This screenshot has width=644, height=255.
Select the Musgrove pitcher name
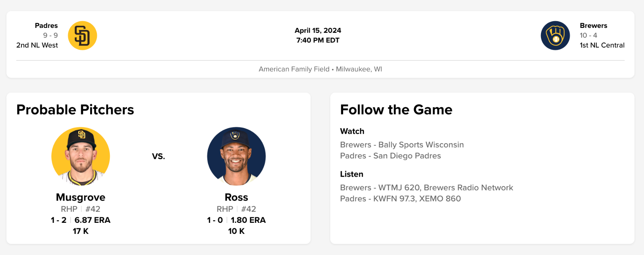pyautogui.click(x=80, y=197)
